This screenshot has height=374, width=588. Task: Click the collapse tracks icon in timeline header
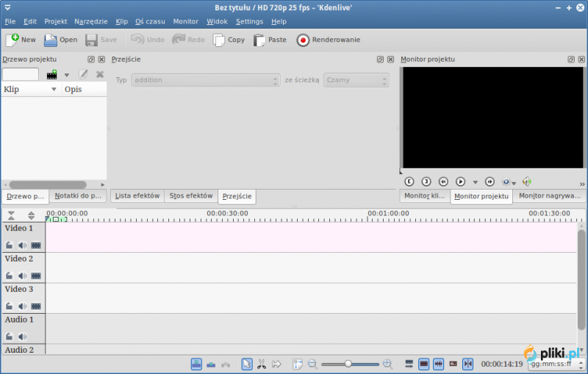tap(11, 215)
